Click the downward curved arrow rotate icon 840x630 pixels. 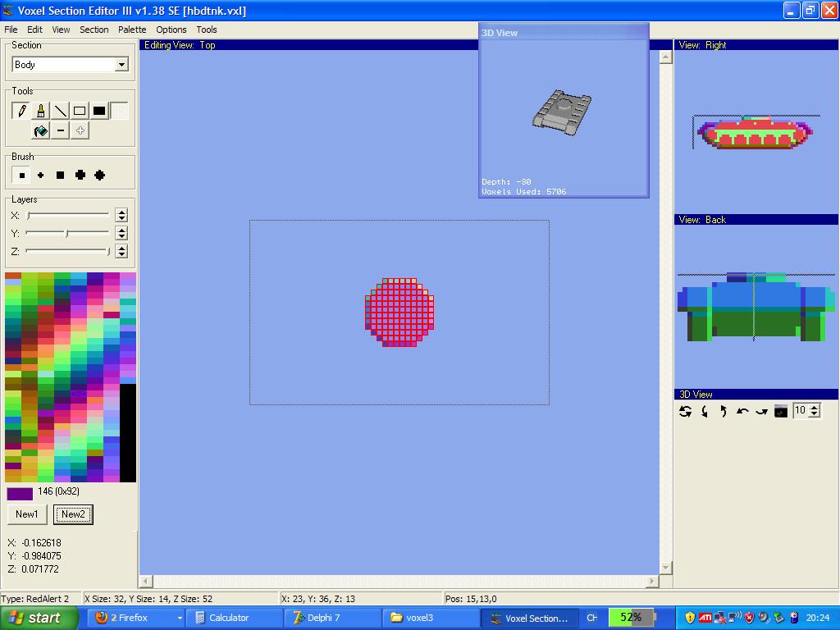pyautogui.click(x=705, y=412)
